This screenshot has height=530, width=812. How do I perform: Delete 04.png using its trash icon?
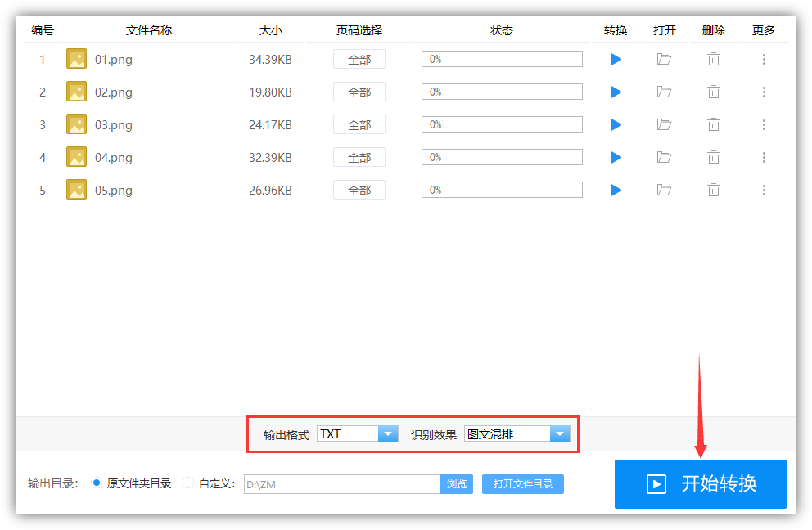pyautogui.click(x=713, y=157)
